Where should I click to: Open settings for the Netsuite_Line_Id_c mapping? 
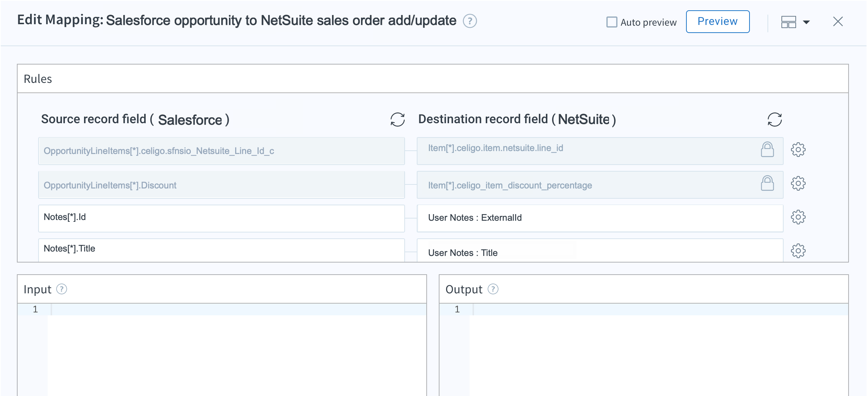tap(798, 150)
